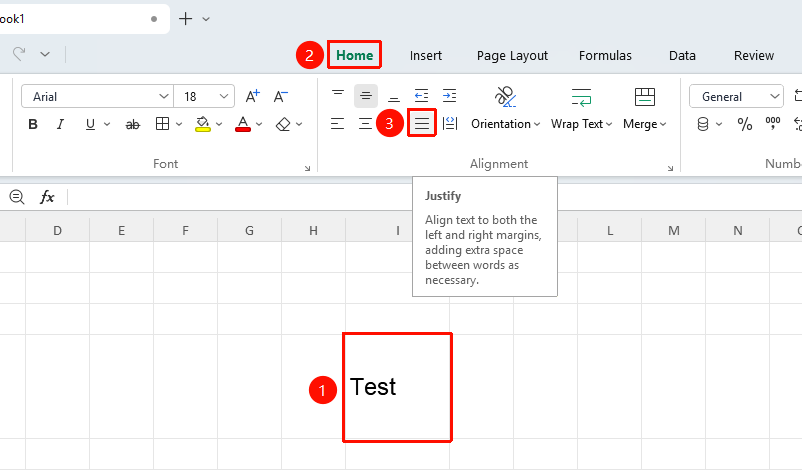Switch to the Data tab
The image size is (802, 470).
(x=682, y=55)
